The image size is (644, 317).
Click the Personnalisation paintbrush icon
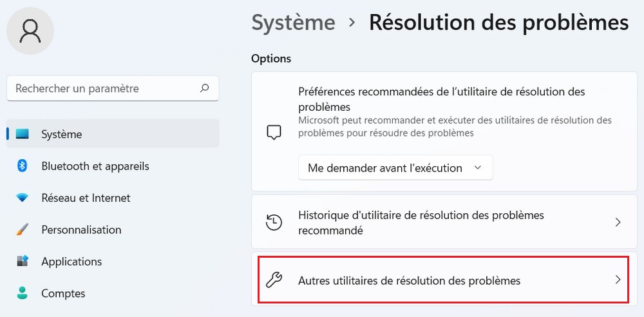(x=23, y=229)
